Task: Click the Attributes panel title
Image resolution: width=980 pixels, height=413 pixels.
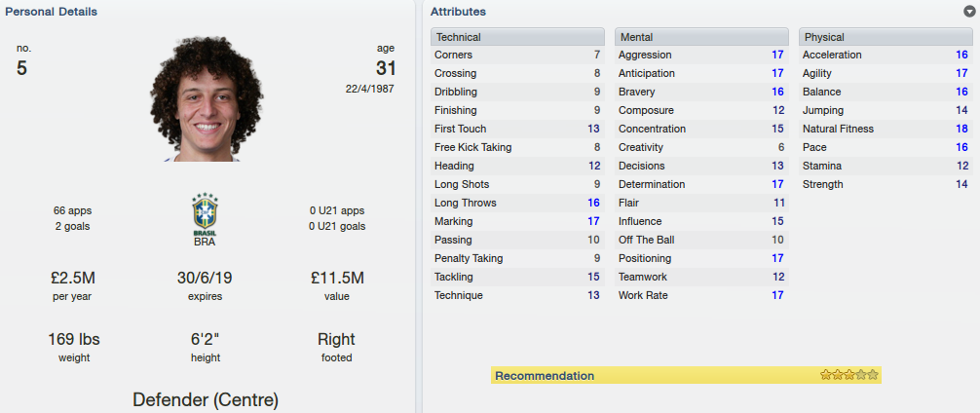Action: 458,12
